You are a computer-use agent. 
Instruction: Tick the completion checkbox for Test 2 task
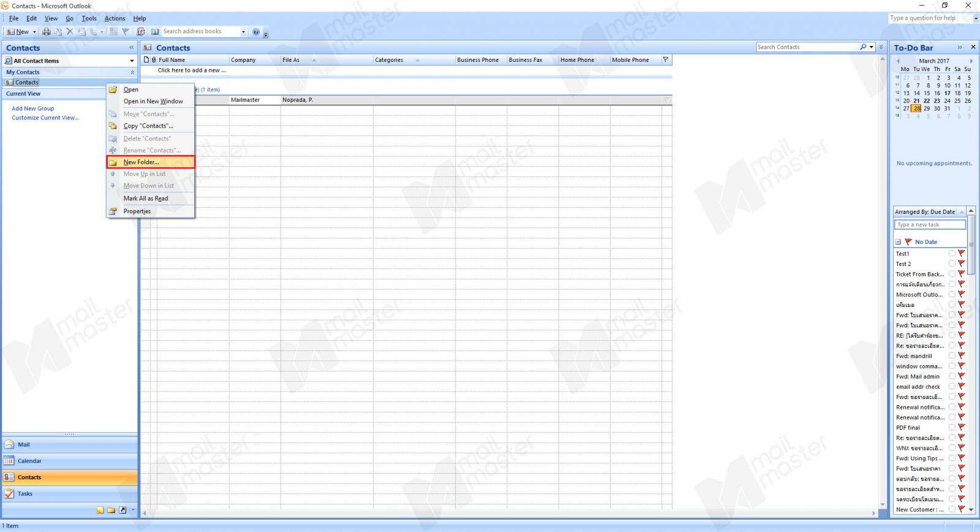[952, 264]
